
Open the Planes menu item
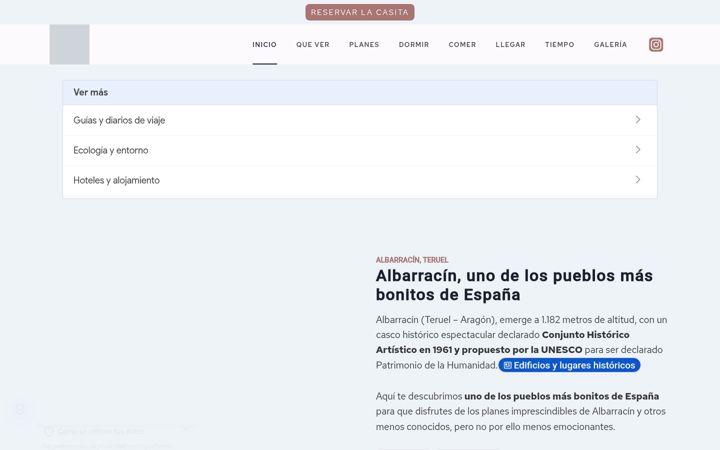click(x=364, y=45)
